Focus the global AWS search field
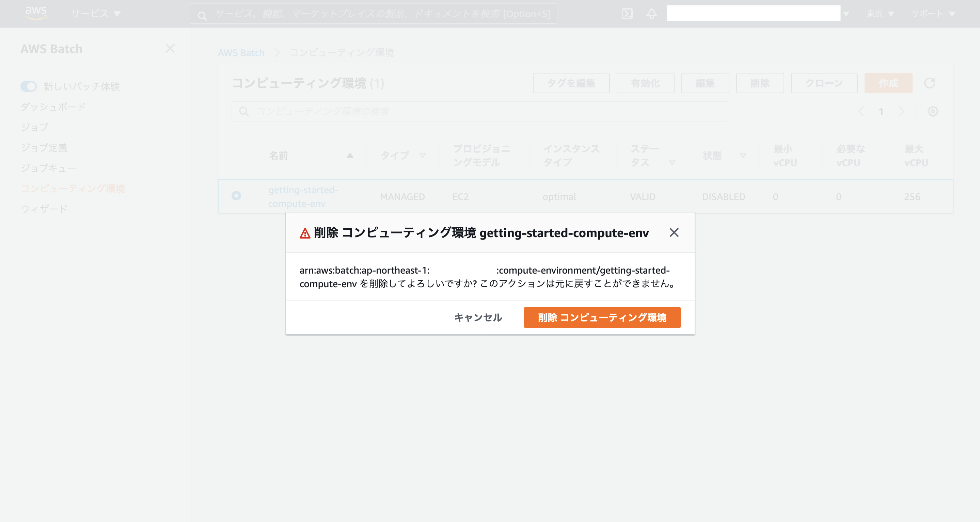This screenshot has width=980, height=522. (x=373, y=14)
